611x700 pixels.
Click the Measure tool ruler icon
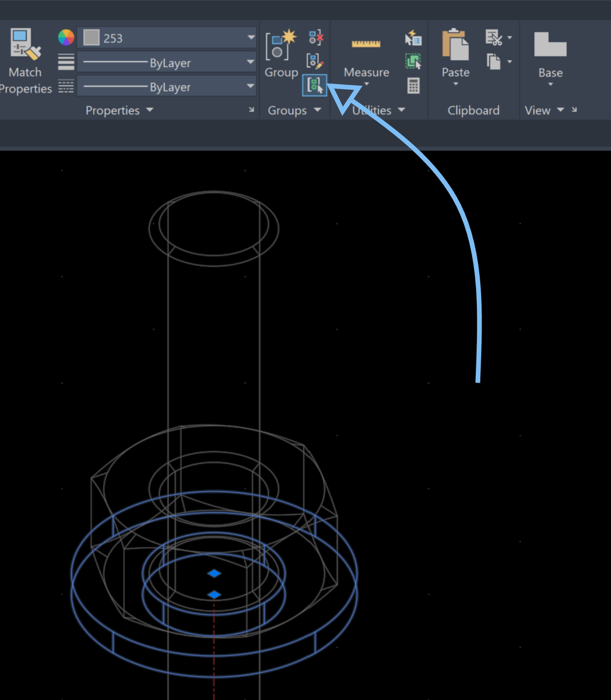click(366, 44)
